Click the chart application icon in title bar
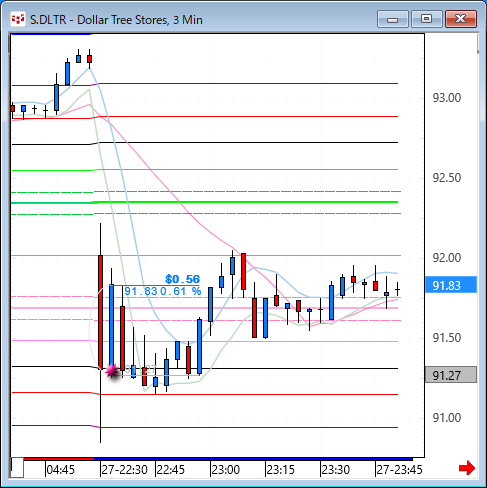The width and height of the screenshot is (487, 488). click(x=18, y=19)
